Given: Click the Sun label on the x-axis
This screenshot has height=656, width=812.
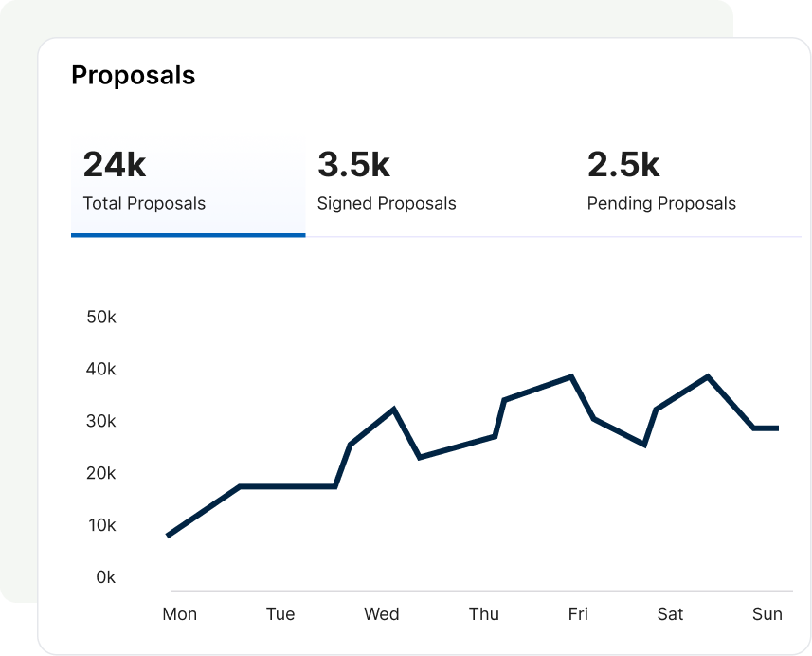Looking at the screenshot, I should 767,614.
